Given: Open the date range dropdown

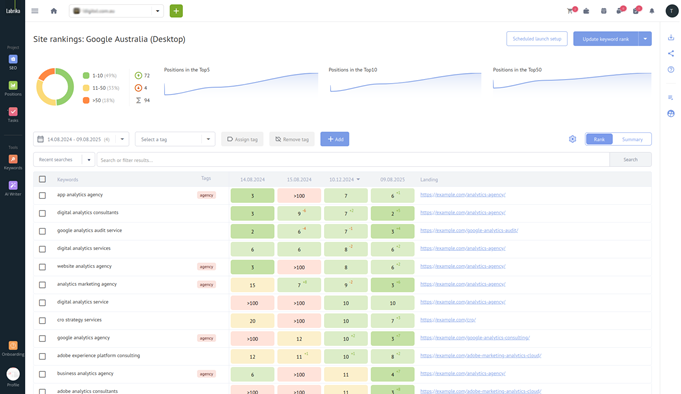Looking at the screenshot, I should (81, 139).
